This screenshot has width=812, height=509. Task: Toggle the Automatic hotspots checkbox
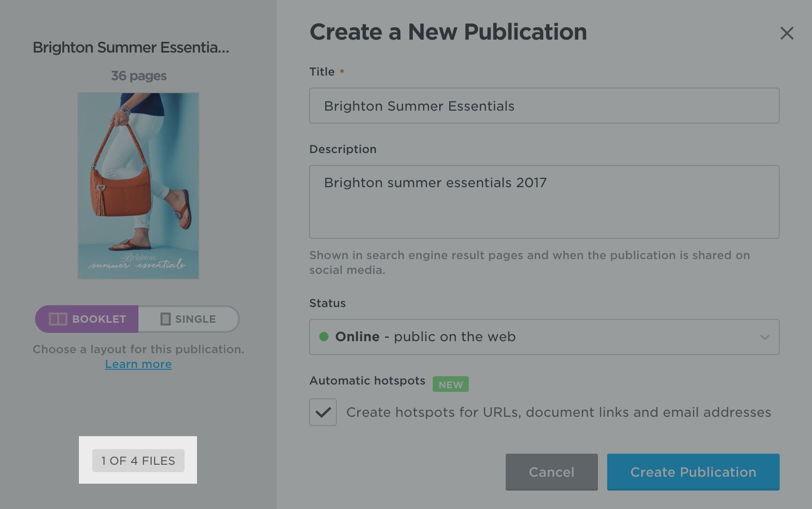tap(323, 412)
